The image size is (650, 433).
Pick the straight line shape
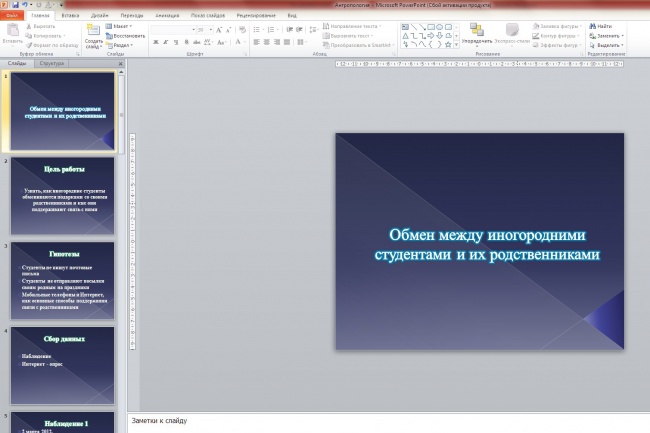click(x=414, y=27)
